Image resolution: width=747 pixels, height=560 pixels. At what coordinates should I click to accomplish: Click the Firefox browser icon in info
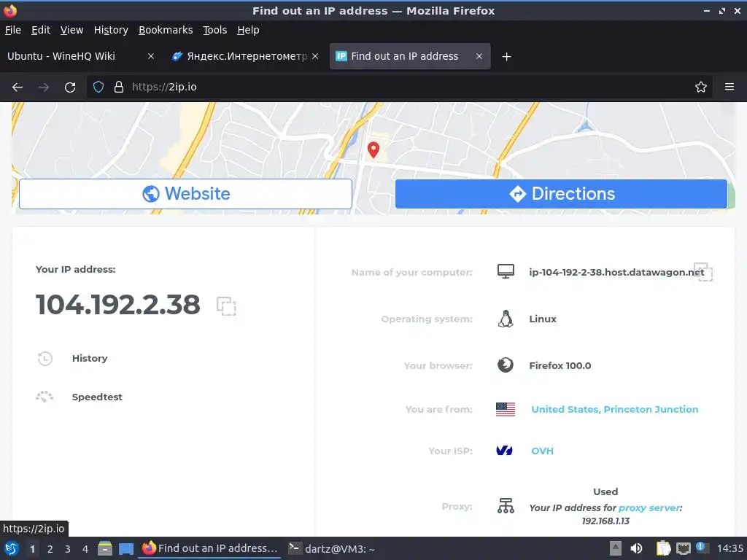[506, 365]
